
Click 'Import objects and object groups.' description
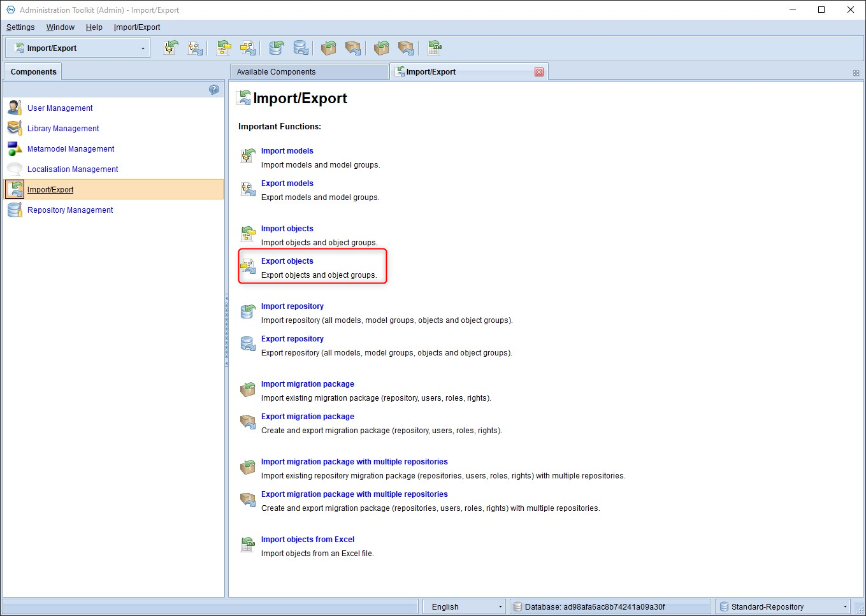click(x=319, y=243)
